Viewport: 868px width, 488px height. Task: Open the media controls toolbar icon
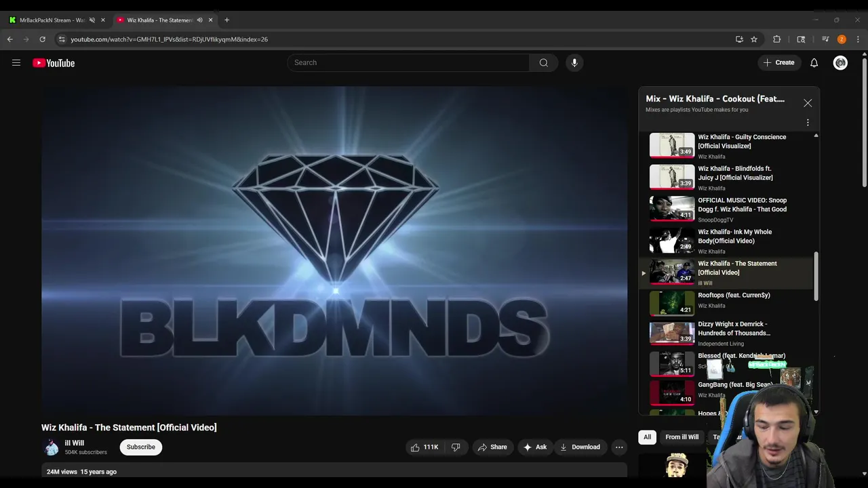[825, 39]
